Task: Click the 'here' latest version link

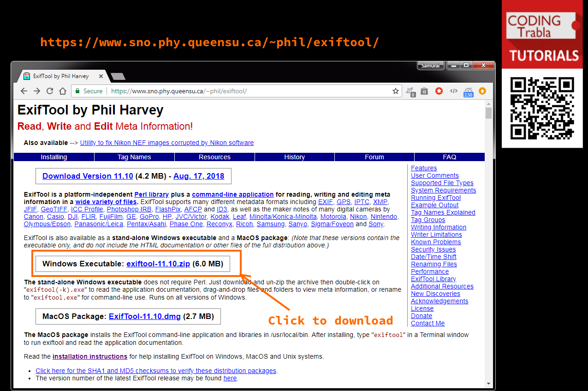Action: 230,378
